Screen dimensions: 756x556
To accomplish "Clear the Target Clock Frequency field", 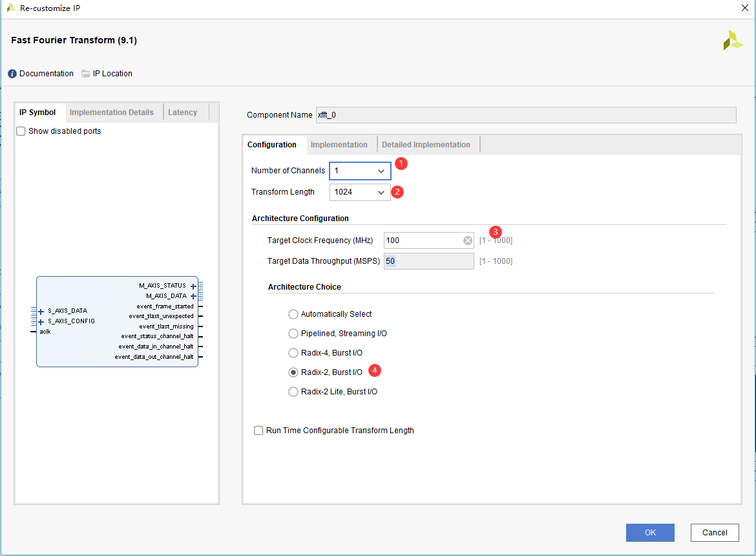I will tap(468, 241).
